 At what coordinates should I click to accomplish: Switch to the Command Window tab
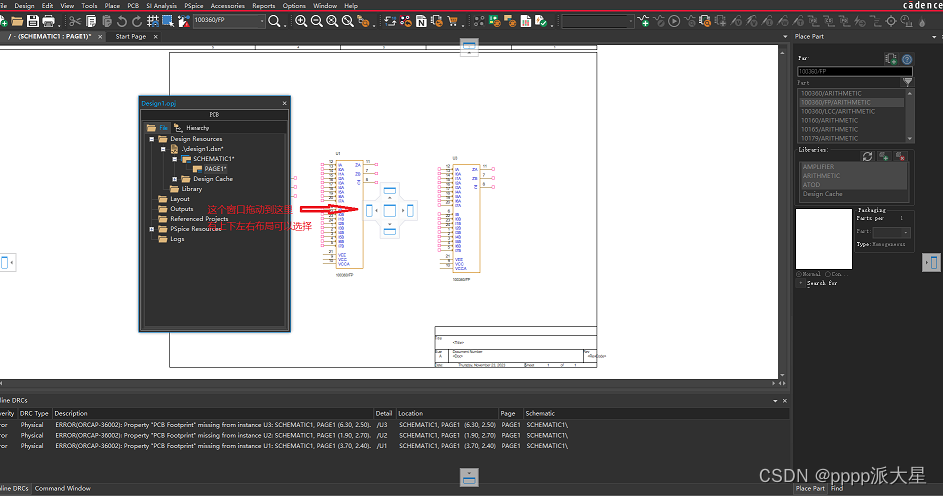point(63,488)
